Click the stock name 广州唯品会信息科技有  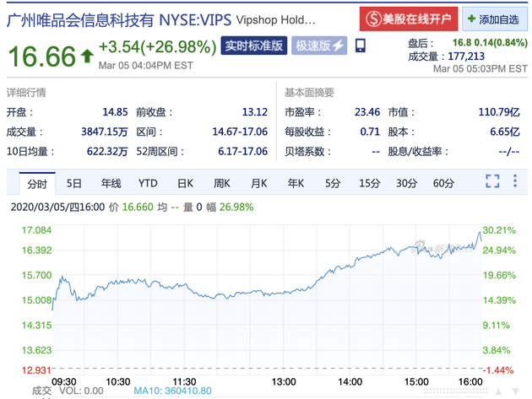tap(80, 20)
